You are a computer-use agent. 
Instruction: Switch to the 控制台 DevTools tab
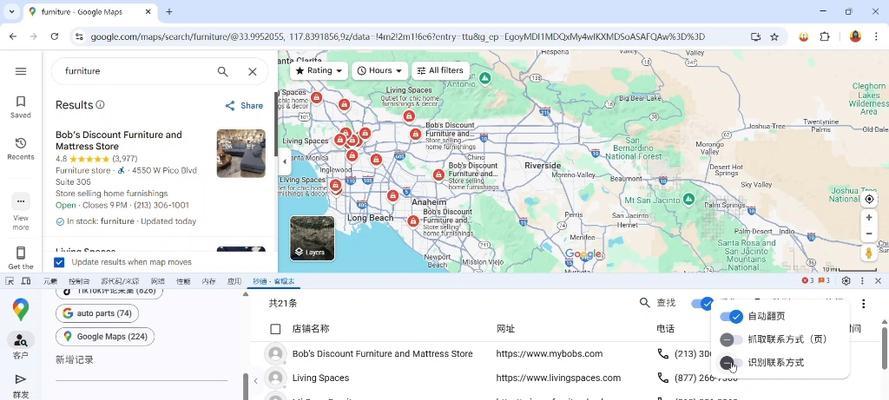[x=79, y=281]
